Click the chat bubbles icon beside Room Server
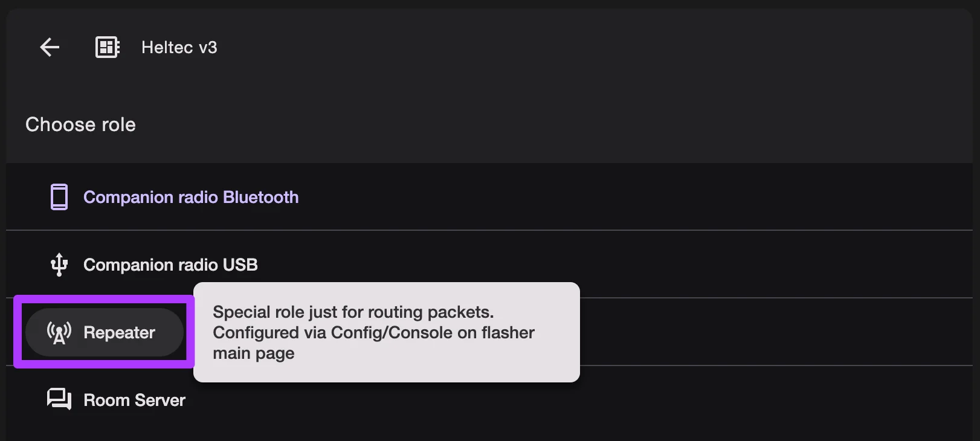This screenshot has width=980, height=441. click(x=59, y=399)
